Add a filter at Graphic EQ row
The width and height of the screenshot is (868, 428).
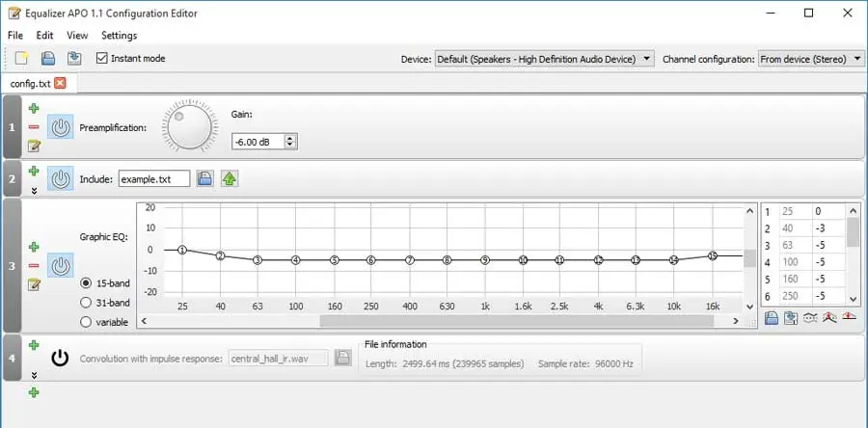click(x=34, y=247)
